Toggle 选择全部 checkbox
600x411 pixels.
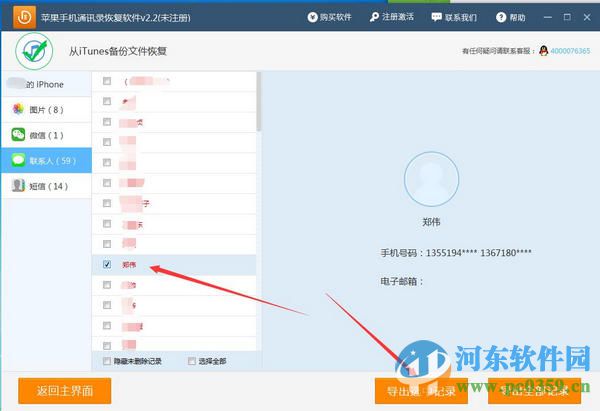pyautogui.click(x=192, y=361)
